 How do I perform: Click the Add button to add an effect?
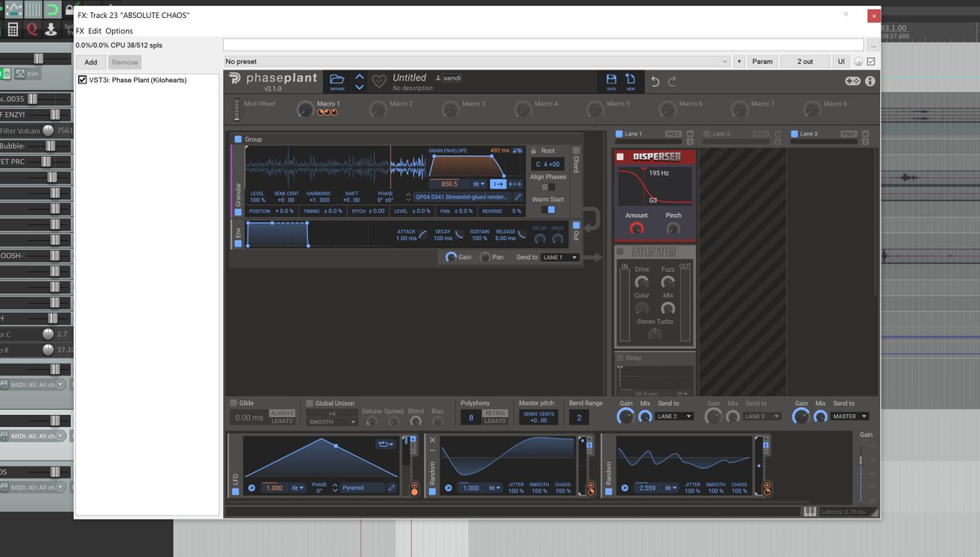(90, 61)
